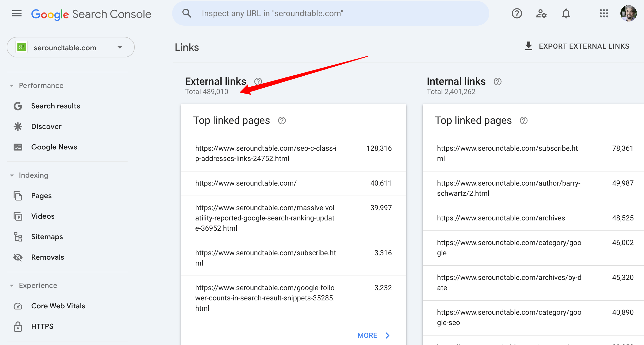This screenshot has height=345, width=644.
Task: Collapse the Performance section
Action: (x=12, y=86)
